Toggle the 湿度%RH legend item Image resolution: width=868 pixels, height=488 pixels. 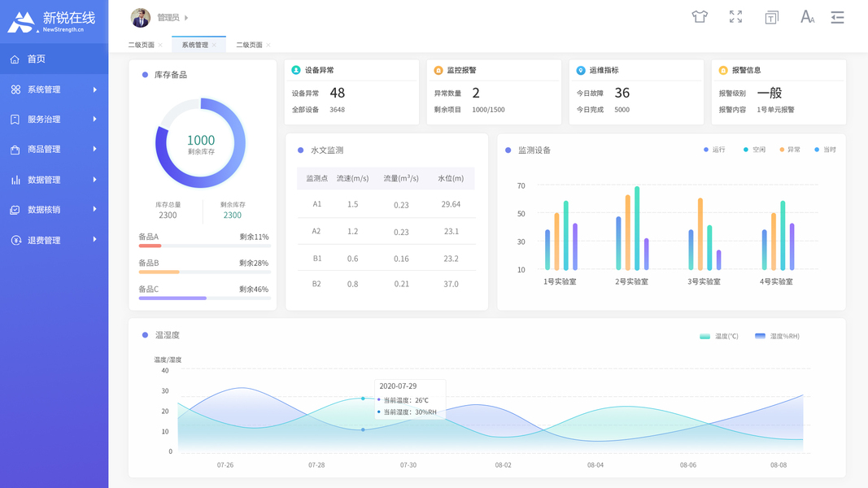coord(777,336)
